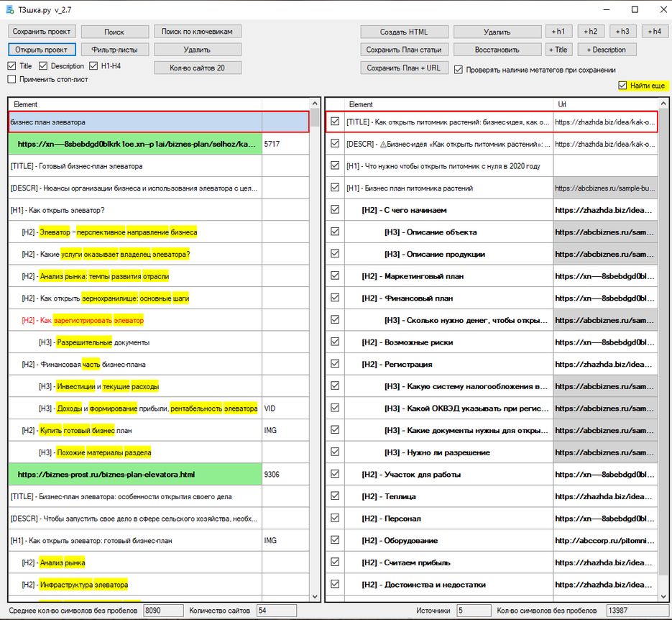Uncheck the [TITLE] питомник растений row checkbox
This screenshot has height=620, width=672.
coord(335,122)
